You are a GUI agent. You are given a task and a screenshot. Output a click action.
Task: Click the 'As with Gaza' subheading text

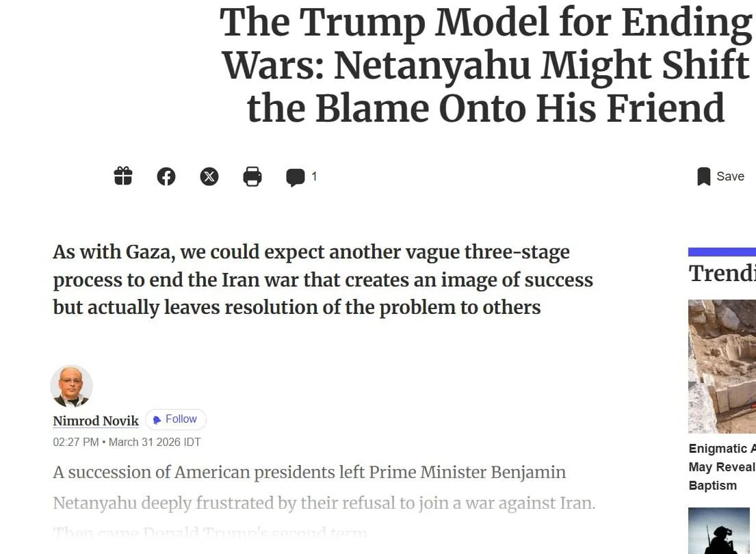pyautogui.click(x=323, y=280)
